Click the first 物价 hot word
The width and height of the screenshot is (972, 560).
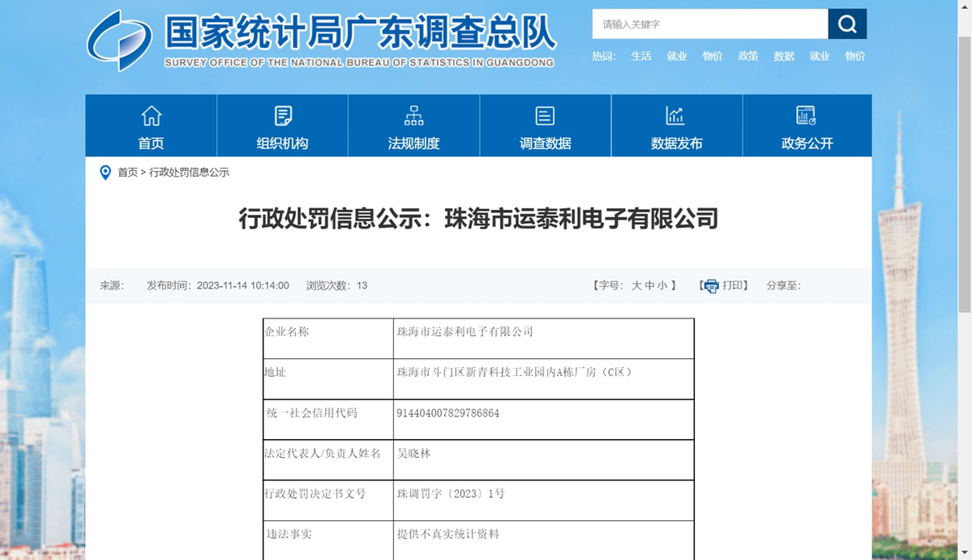(x=713, y=57)
